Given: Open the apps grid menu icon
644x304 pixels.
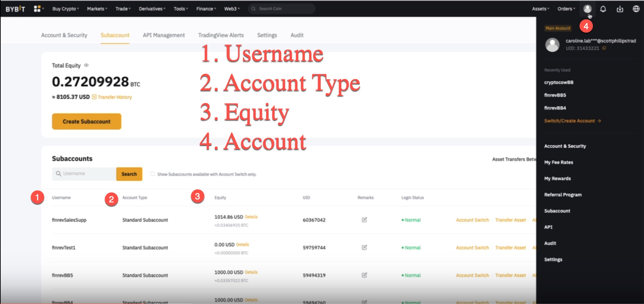Looking at the screenshot, I should point(37,9).
